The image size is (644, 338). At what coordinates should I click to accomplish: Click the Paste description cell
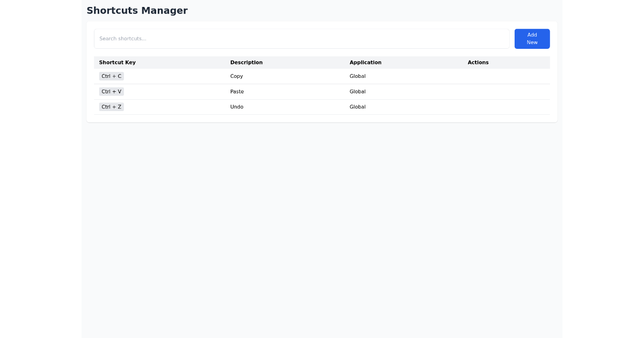coord(237,91)
